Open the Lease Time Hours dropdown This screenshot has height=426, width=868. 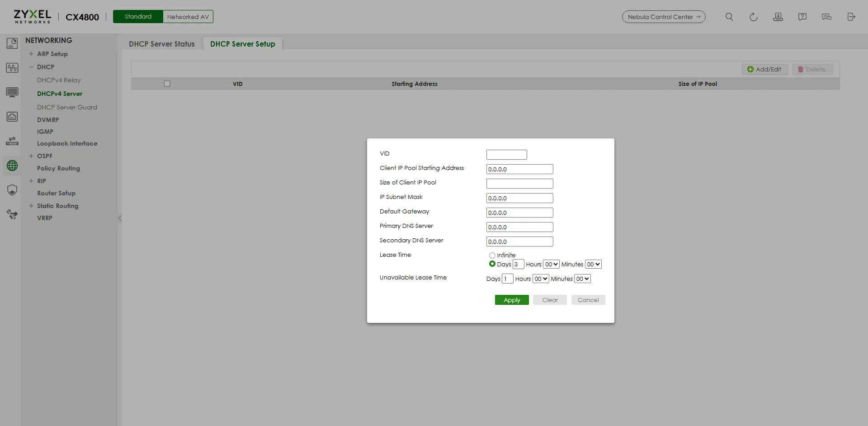tap(551, 265)
